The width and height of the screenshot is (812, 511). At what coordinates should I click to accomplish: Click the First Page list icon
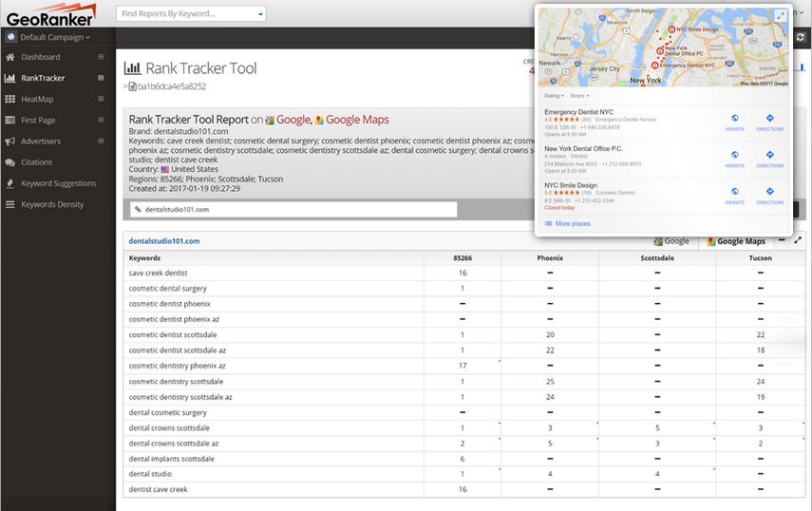click(x=9, y=120)
